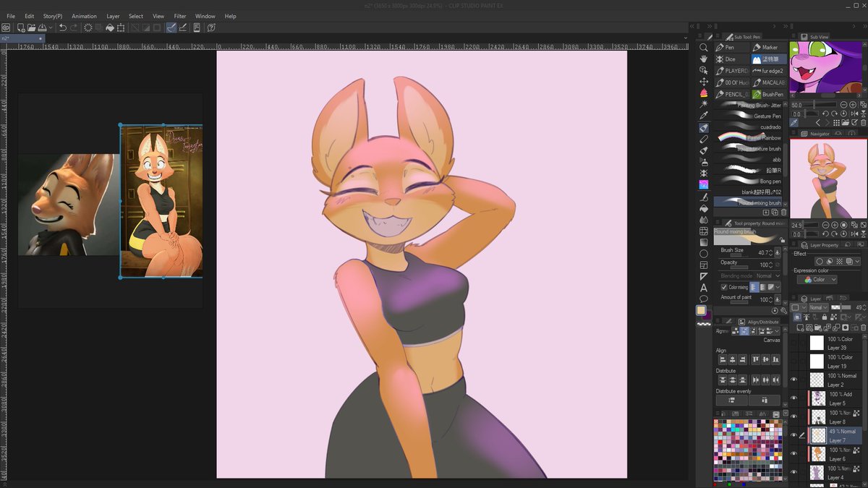
Task: Open the File menu
Action: coord(11,16)
